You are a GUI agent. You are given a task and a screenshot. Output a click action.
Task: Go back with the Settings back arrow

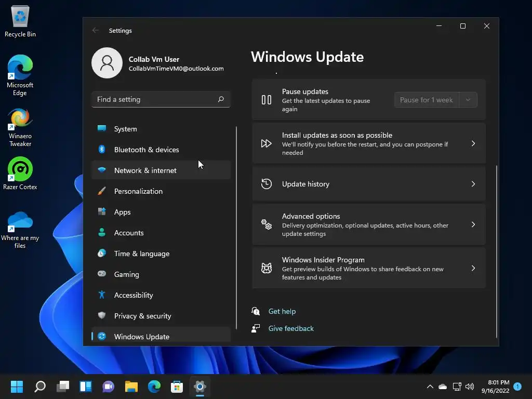96,30
